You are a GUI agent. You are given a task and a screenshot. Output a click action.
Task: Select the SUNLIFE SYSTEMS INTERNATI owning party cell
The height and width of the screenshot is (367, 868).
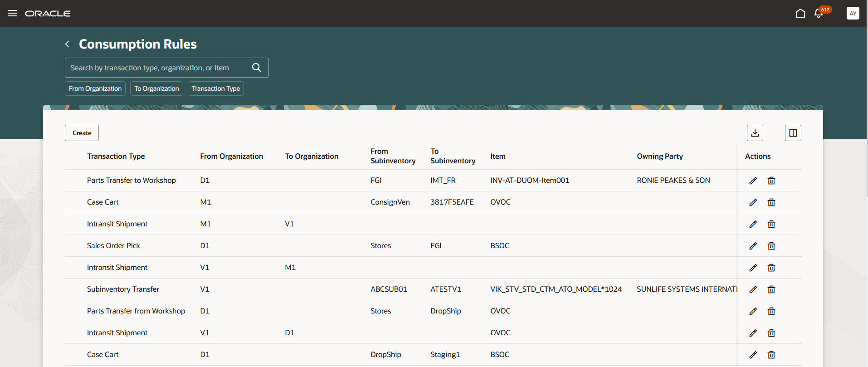coord(687,289)
